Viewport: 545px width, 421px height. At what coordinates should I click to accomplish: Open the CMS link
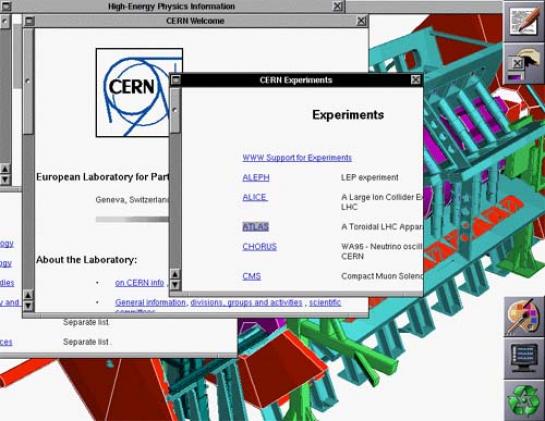(x=252, y=276)
